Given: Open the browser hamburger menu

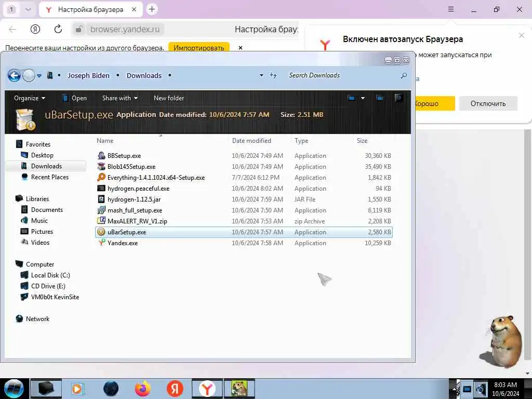Looking at the screenshot, I should (450, 9).
